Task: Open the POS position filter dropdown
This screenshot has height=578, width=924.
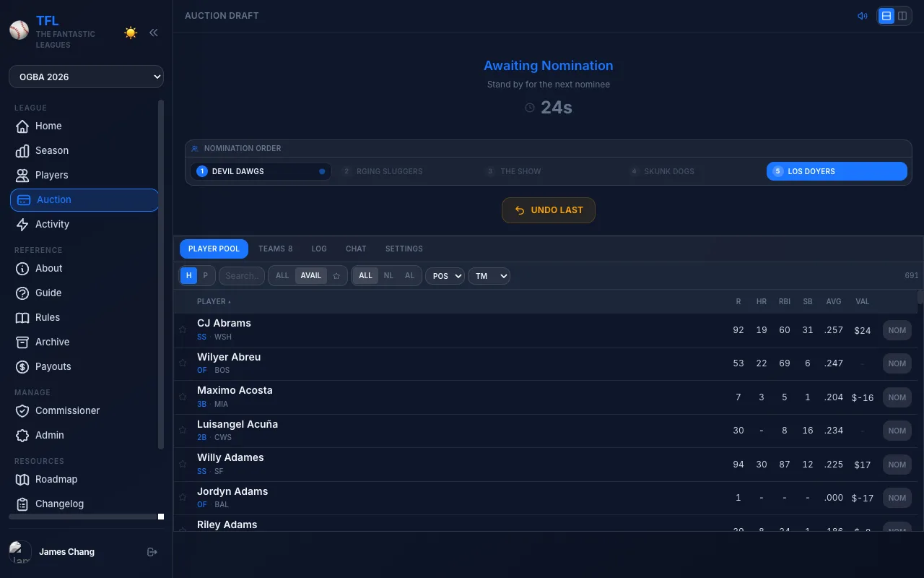Action: [445, 275]
